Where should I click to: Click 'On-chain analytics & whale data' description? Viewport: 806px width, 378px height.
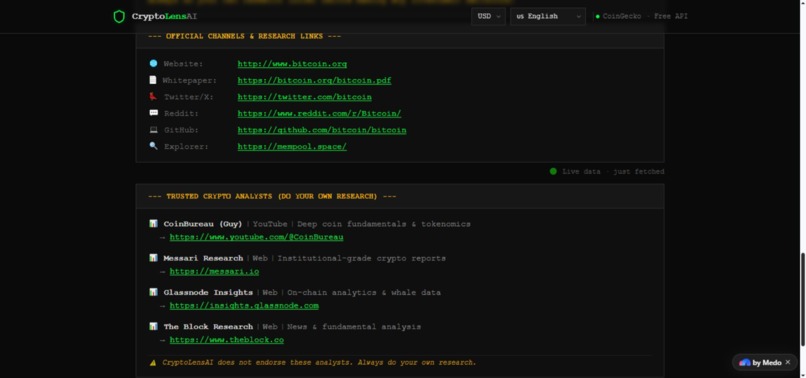(364, 293)
